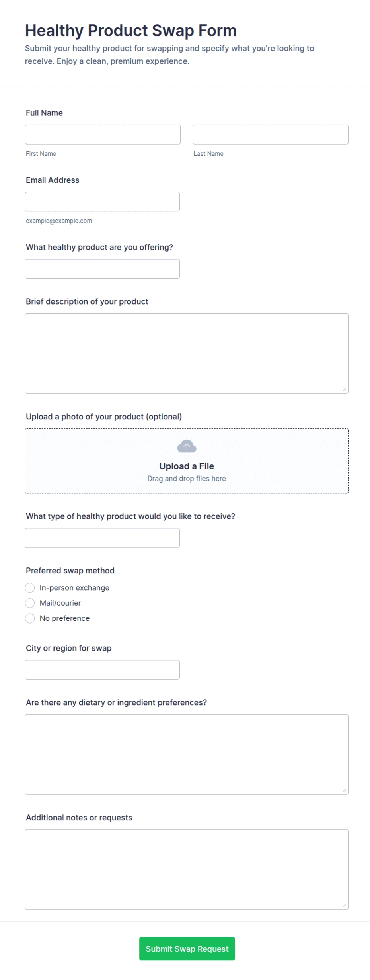This screenshot has height=980, width=370.
Task: Click the healthy product offering field
Action: coord(102,269)
